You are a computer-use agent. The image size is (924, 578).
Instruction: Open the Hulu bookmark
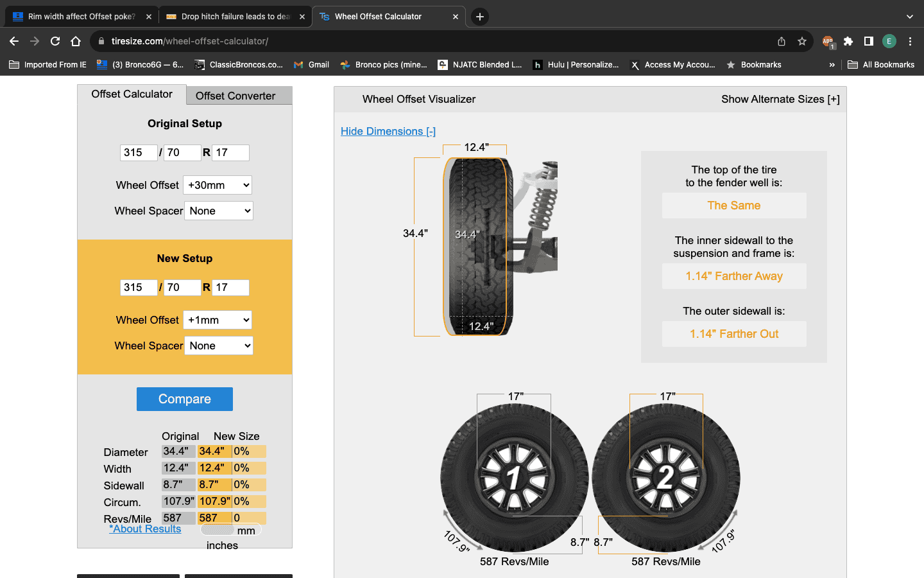576,65
